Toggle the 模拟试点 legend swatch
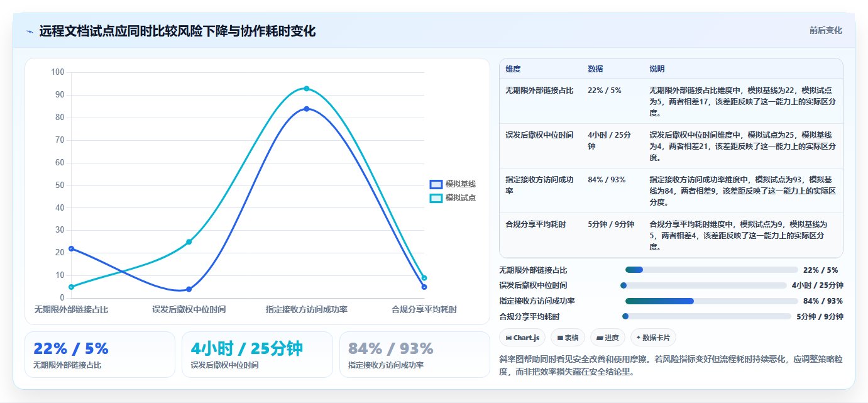 pos(436,198)
